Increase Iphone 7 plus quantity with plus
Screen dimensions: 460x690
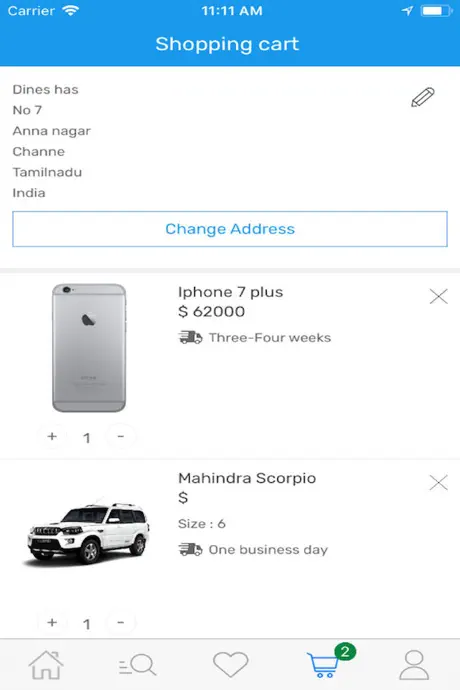52,437
